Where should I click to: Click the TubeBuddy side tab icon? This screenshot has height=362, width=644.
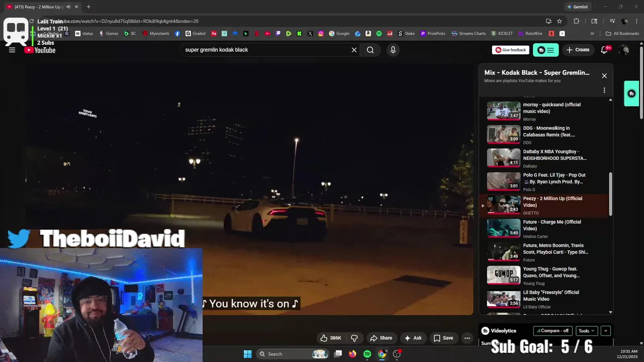pyautogui.click(x=631, y=94)
